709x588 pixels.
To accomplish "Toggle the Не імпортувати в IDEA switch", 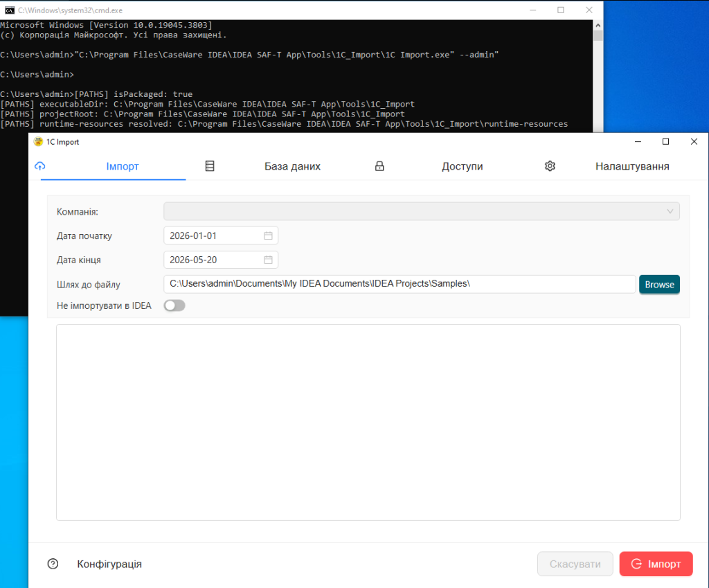I will pos(174,305).
